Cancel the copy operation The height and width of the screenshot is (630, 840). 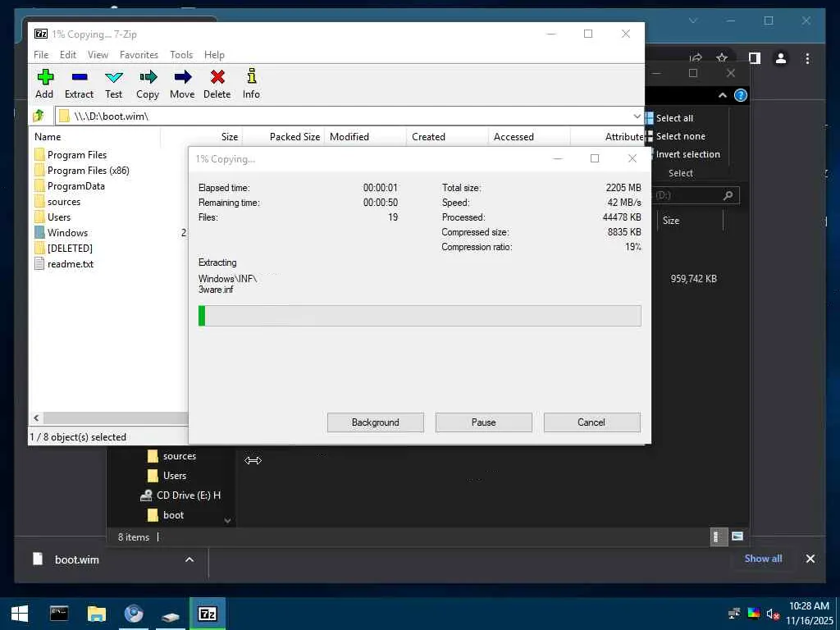point(591,422)
